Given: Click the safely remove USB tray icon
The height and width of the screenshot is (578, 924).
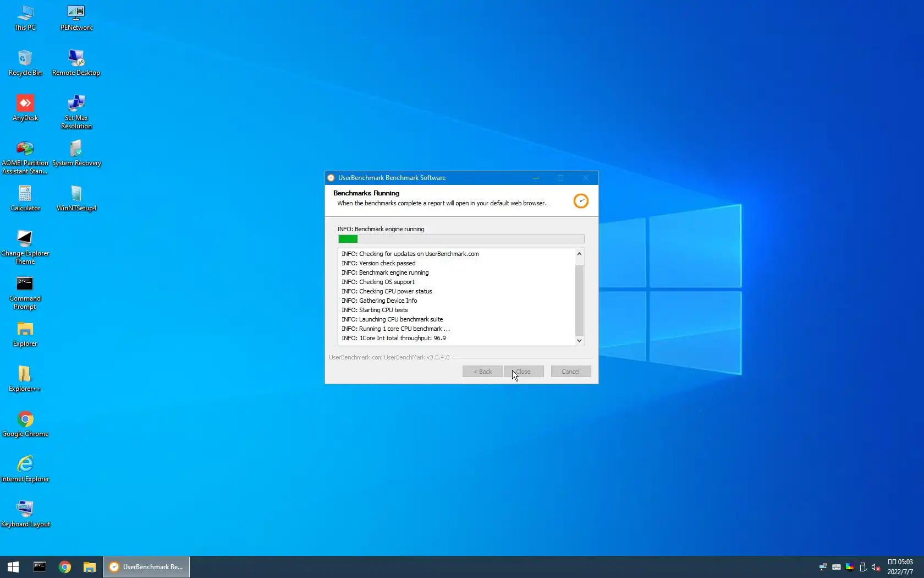Looking at the screenshot, I should (863, 567).
